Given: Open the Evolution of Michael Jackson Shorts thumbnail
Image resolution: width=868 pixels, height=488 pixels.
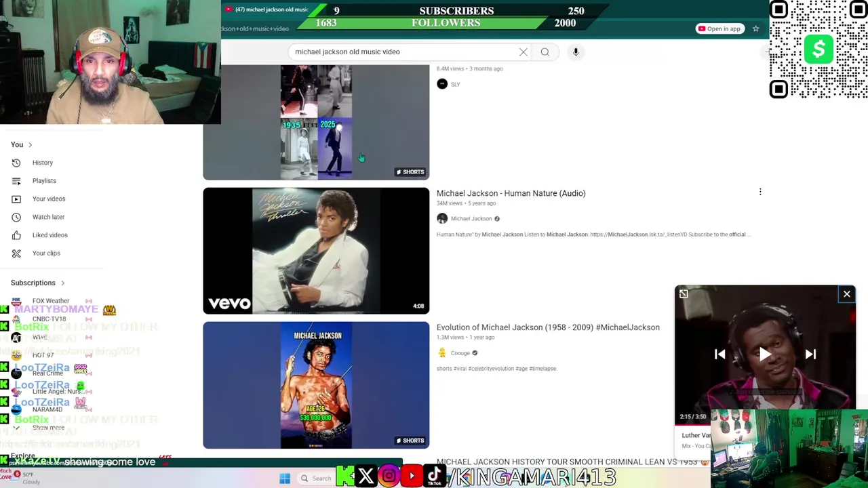Looking at the screenshot, I should [316, 385].
